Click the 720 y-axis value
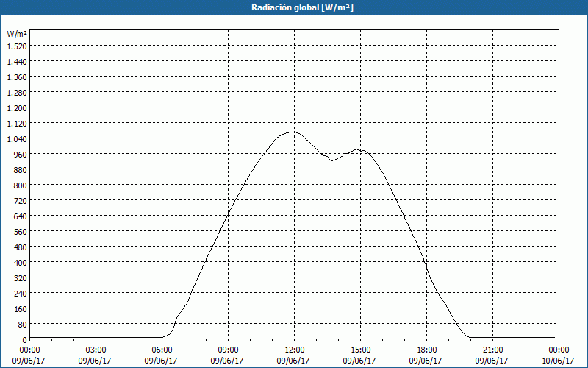 pyautogui.click(x=21, y=201)
